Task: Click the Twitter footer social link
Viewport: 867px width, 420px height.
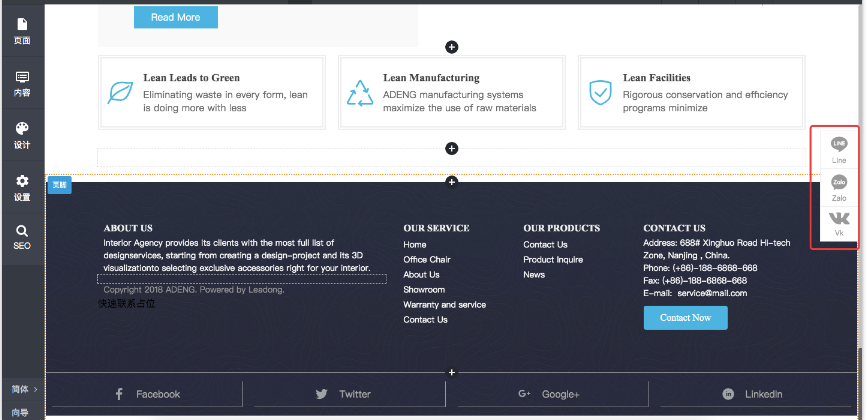Action: 343,394
